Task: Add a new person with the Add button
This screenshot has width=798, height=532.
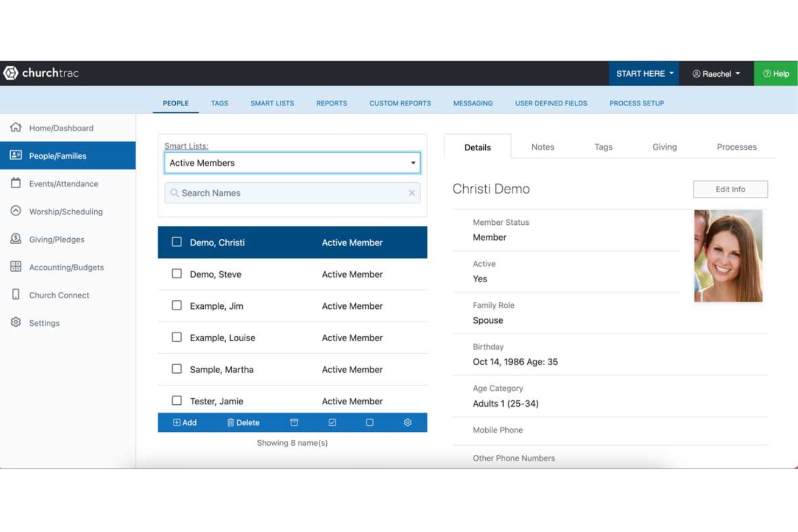Action: click(185, 423)
